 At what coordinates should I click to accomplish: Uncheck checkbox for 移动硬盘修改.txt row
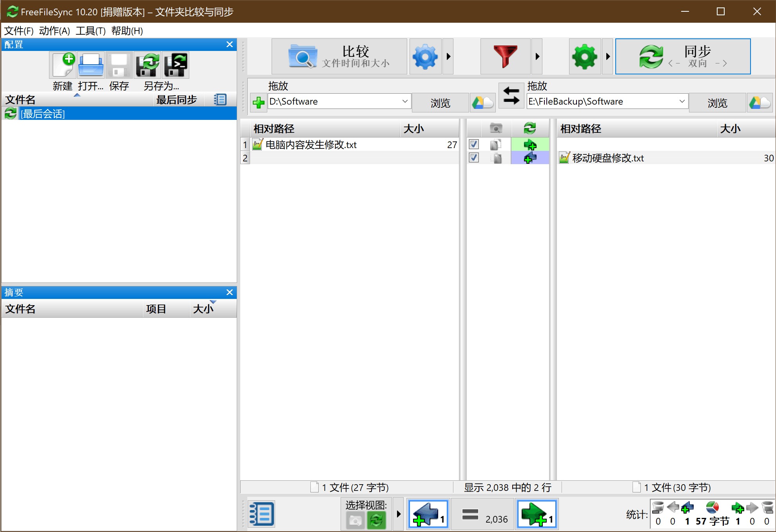[473, 157]
